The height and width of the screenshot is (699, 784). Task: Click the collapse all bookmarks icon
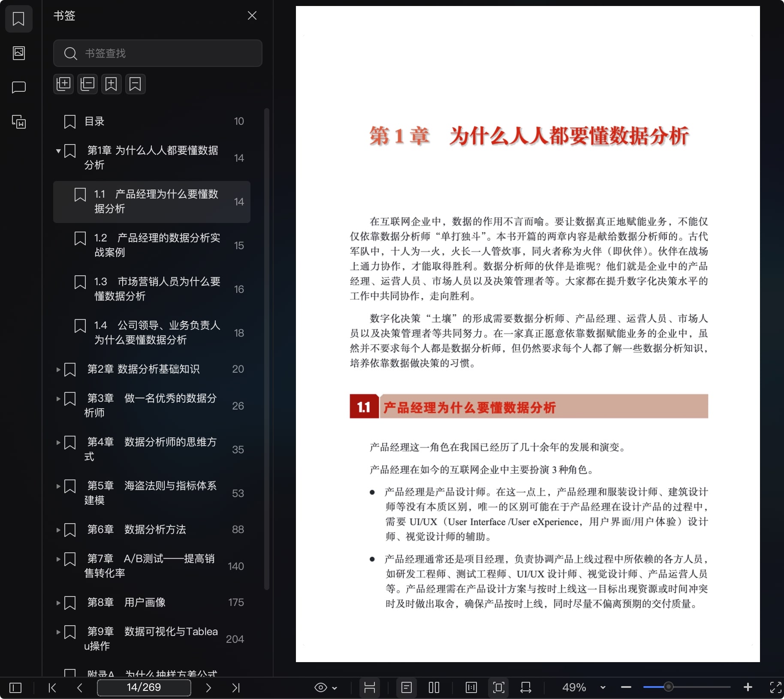coord(87,84)
